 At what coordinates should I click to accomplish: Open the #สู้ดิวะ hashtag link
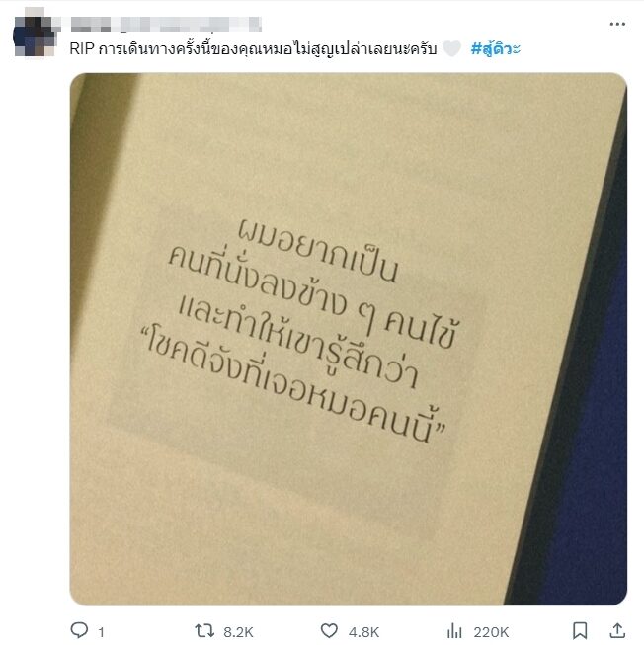click(496, 49)
